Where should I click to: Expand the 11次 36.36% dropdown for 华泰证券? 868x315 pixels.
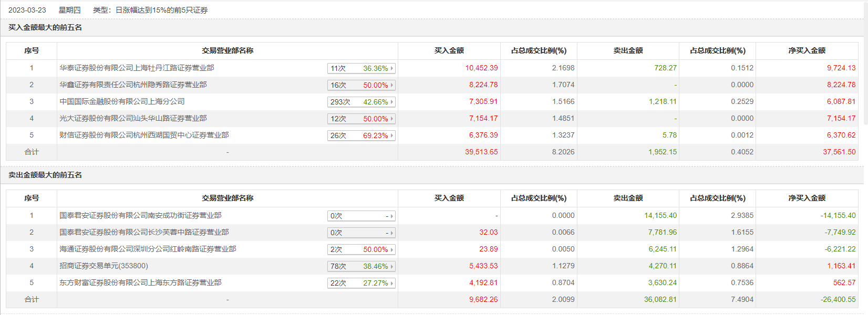point(361,68)
